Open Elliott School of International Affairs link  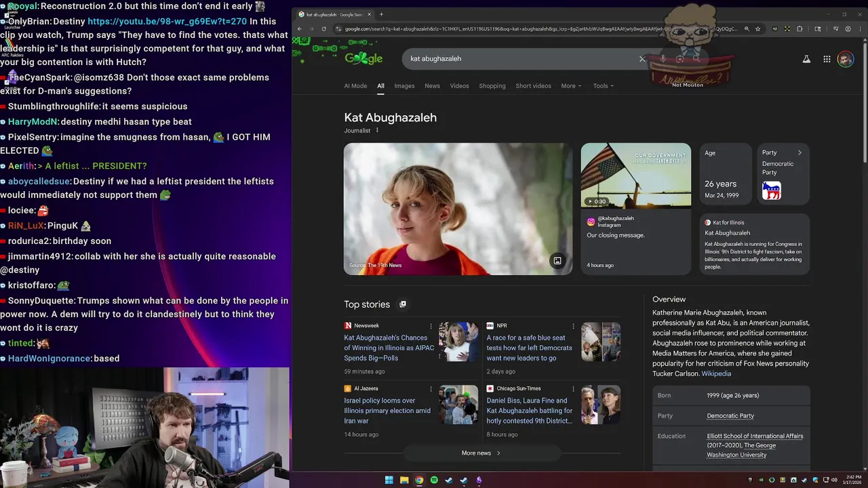tap(755, 436)
